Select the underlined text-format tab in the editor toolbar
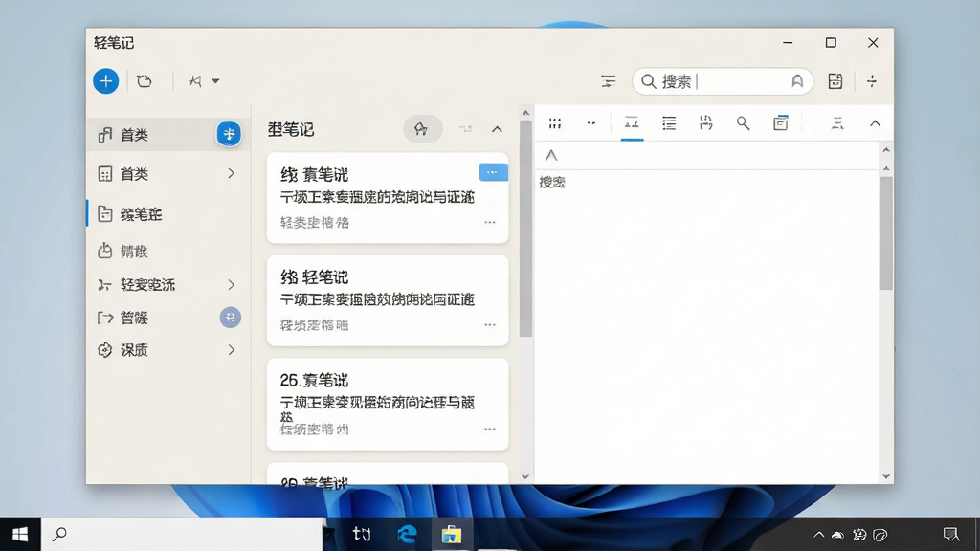This screenshot has width=980, height=551. 632,123
